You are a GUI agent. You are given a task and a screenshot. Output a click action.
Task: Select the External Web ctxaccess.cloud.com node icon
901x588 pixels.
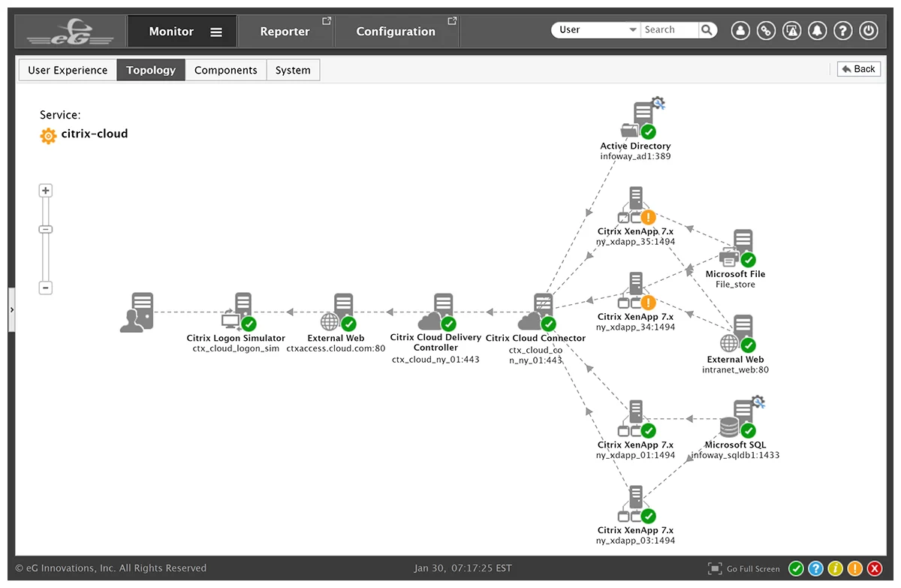point(337,312)
